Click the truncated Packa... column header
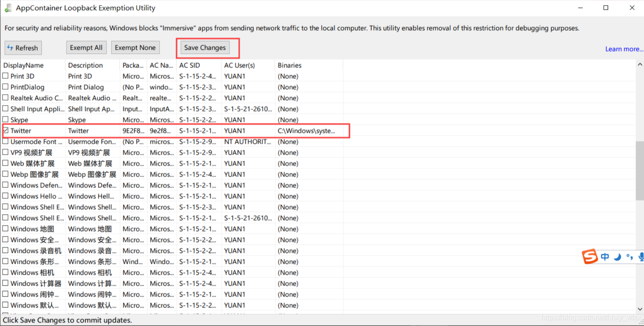This screenshot has width=644, height=326. pyautogui.click(x=133, y=65)
